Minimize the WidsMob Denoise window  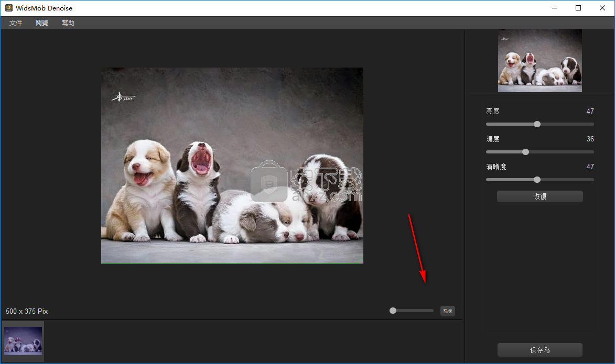tap(555, 8)
